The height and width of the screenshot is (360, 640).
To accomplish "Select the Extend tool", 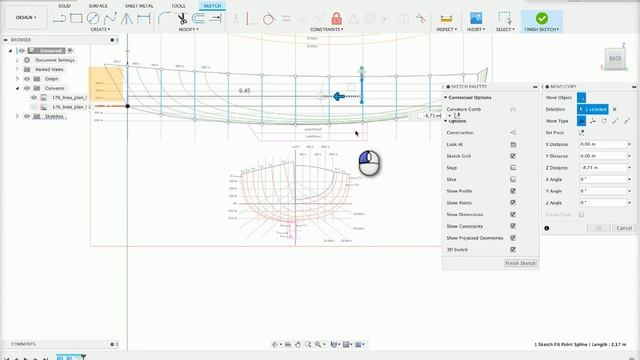I will click(x=215, y=18).
